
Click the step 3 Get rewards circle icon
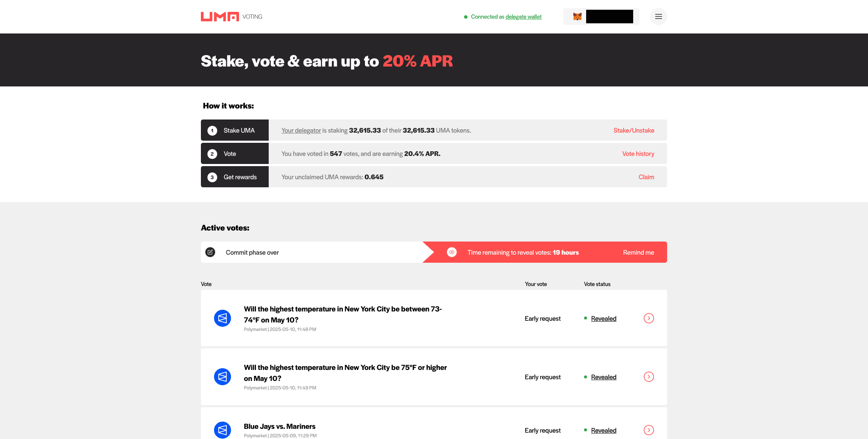pos(212,177)
